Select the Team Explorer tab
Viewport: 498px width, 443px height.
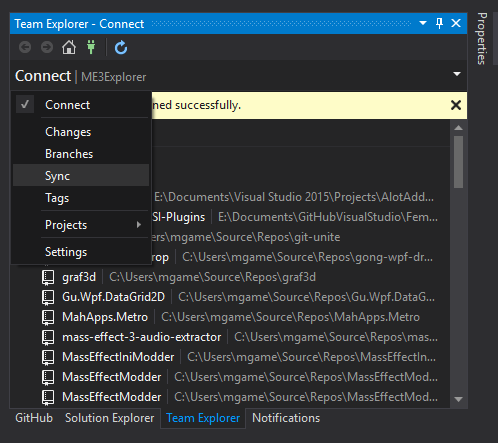point(203,418)
